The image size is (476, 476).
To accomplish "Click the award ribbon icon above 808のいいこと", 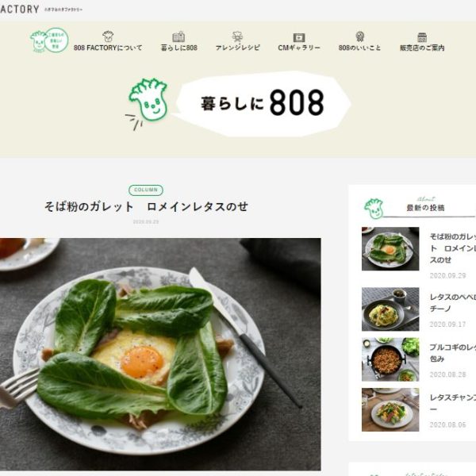I will tap(359, 36).
